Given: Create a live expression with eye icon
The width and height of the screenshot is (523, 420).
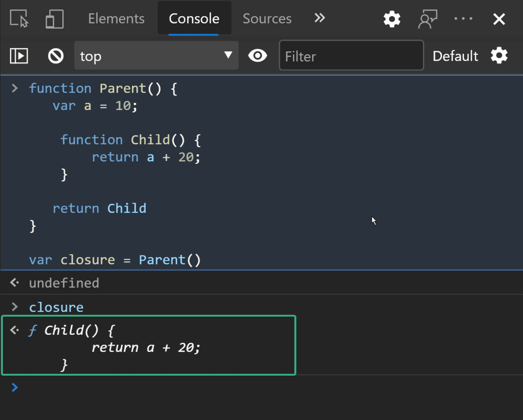Looking at the screenshot, I should click(258, 56).
